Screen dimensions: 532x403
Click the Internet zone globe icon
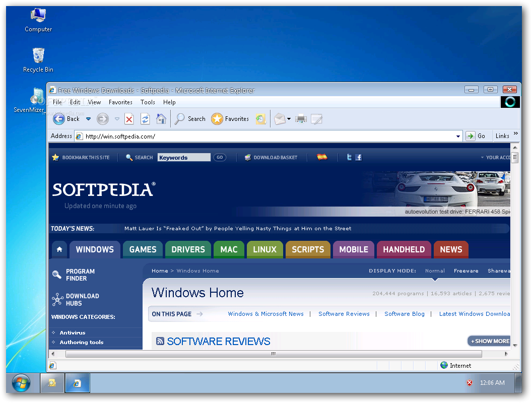click(x=444, y=365)
